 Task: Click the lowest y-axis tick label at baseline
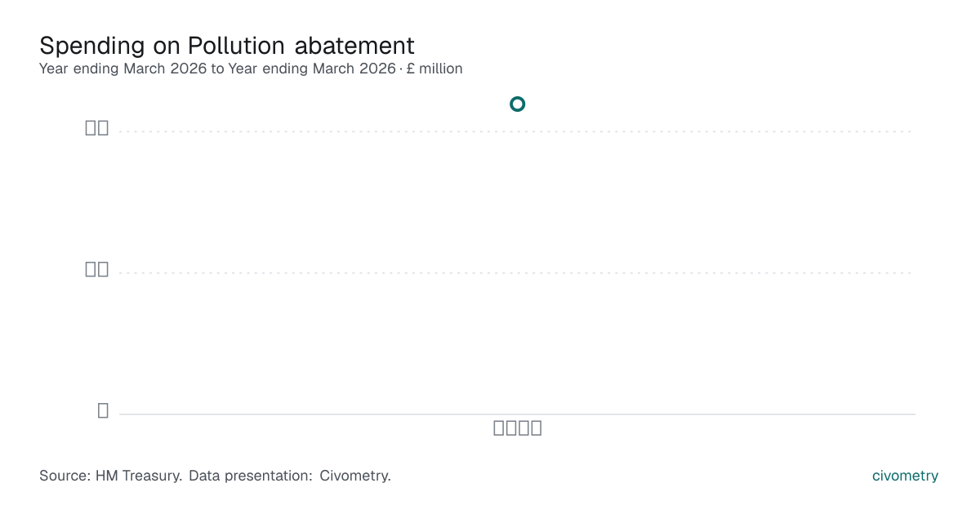point(103,410)
